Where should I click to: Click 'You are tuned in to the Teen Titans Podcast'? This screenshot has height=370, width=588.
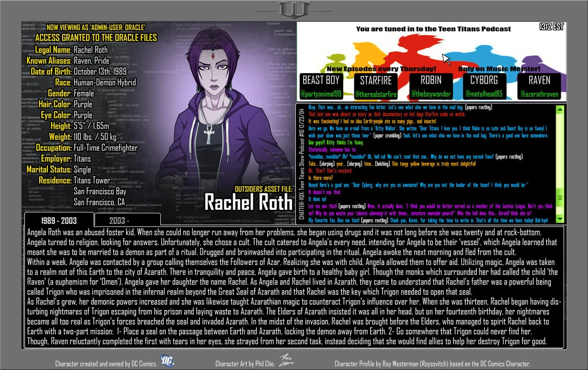pos(433,29)
